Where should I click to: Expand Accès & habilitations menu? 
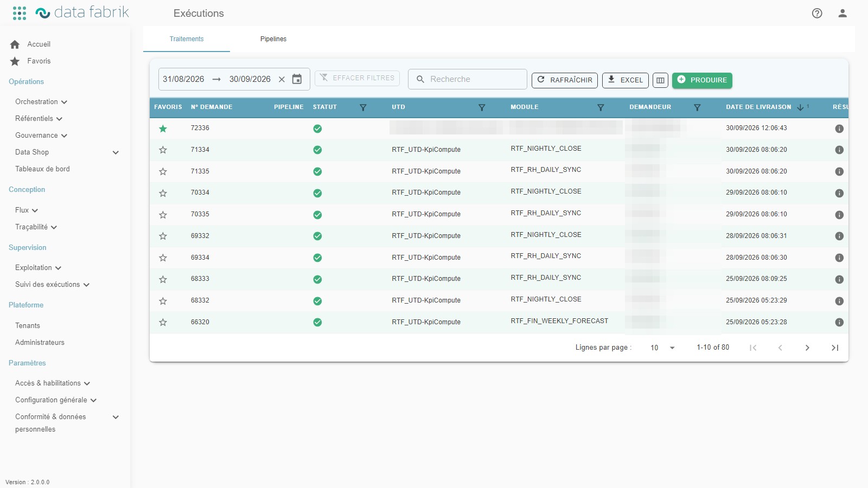pyautogui.click(x=53, y=383)
